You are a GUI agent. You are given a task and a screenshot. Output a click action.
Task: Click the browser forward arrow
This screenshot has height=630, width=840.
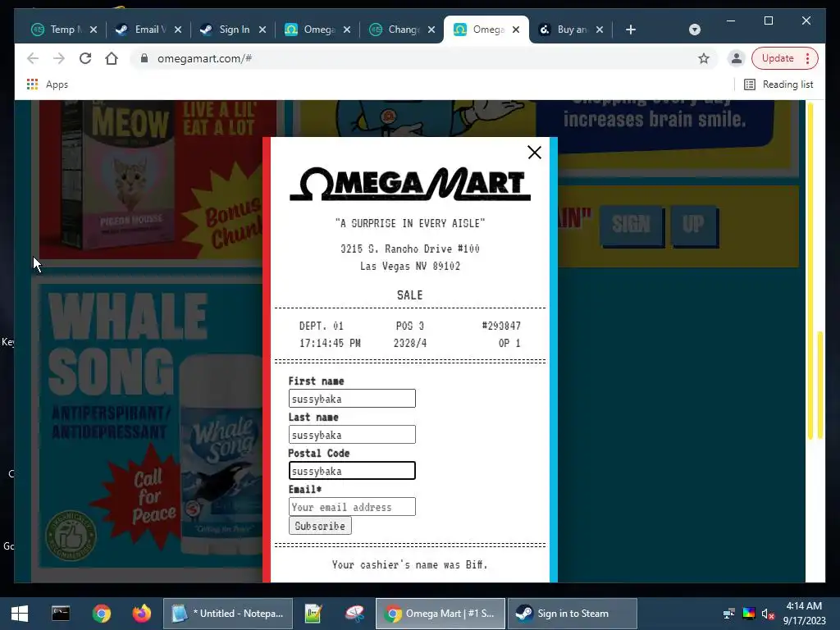click(59, 58)
